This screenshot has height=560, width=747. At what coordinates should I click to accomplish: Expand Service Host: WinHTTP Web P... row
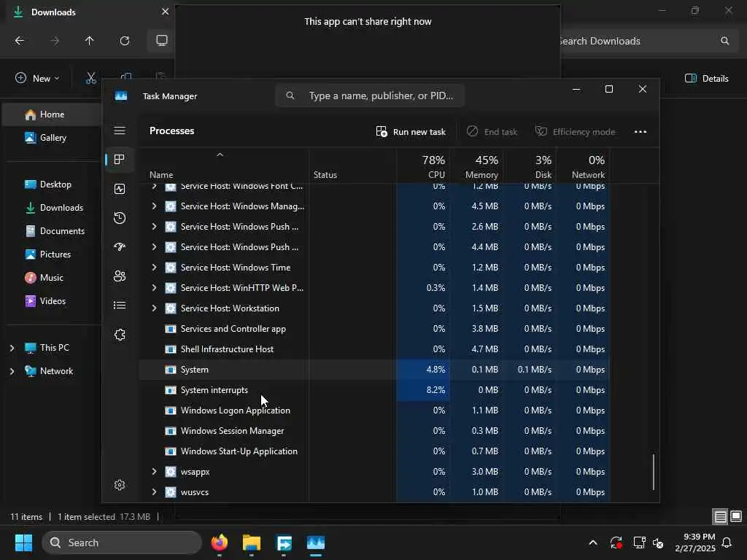[x=154, y=287]
